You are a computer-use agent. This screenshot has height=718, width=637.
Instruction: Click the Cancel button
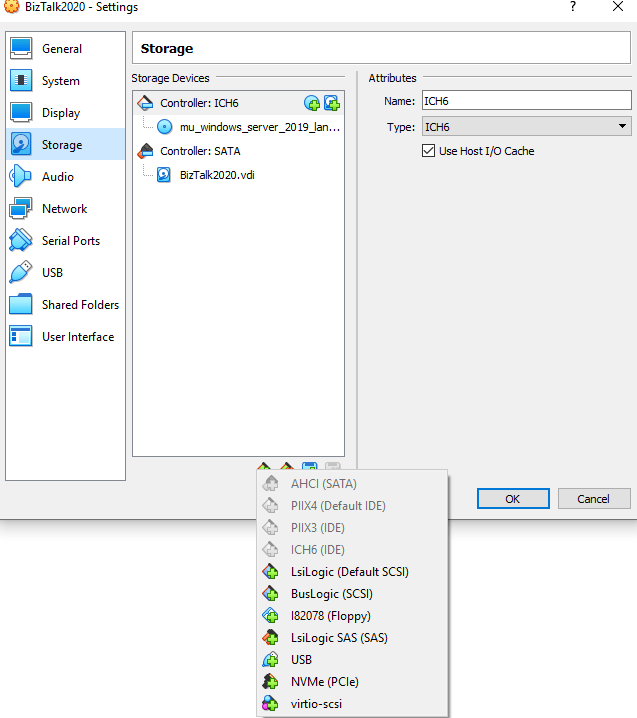594,499
